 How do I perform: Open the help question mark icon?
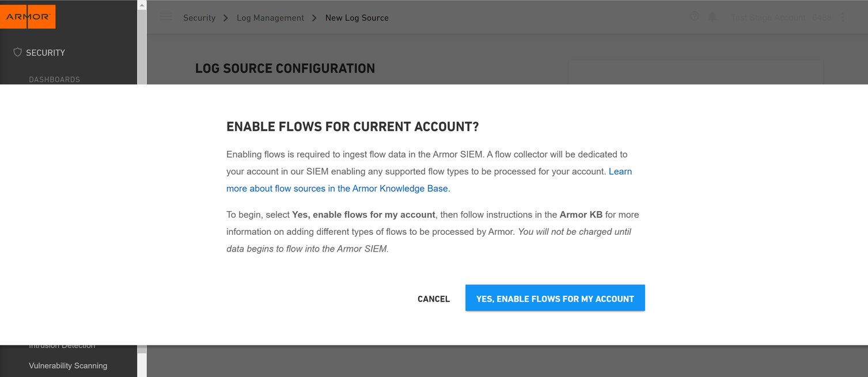click(x=695, y=17)
